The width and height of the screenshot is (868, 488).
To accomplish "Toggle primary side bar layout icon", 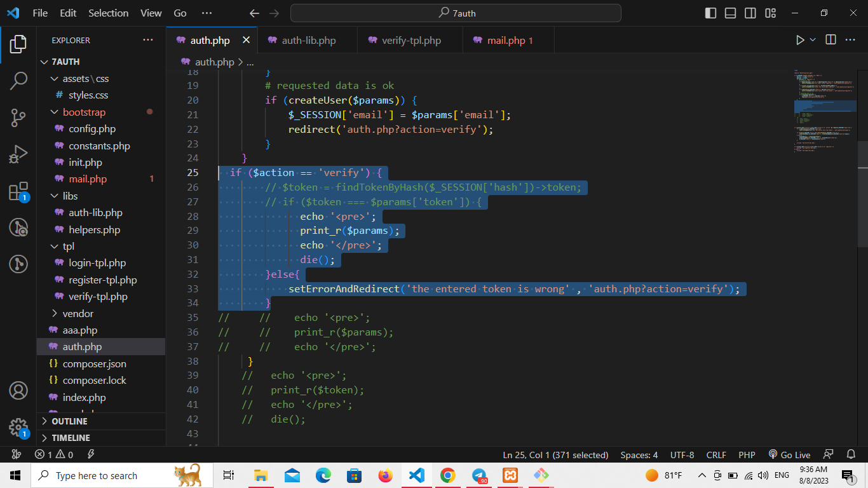I will [711, 13].
